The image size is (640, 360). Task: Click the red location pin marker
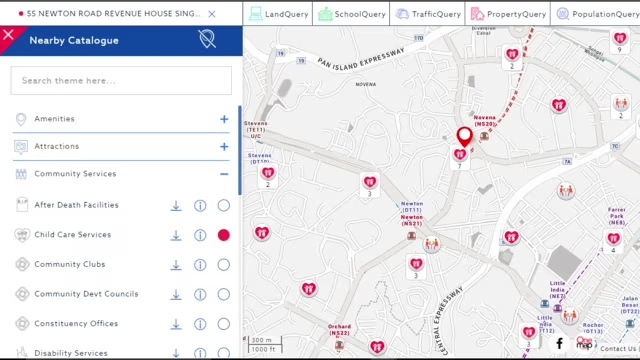pyautogui.click(x=464, y=137)
